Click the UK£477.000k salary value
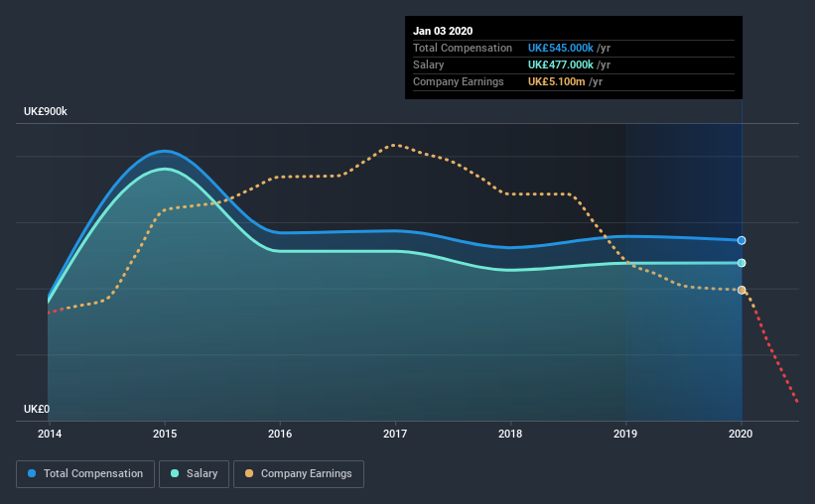The height and width of the screenshot is (504, 815). click(560, 64)
